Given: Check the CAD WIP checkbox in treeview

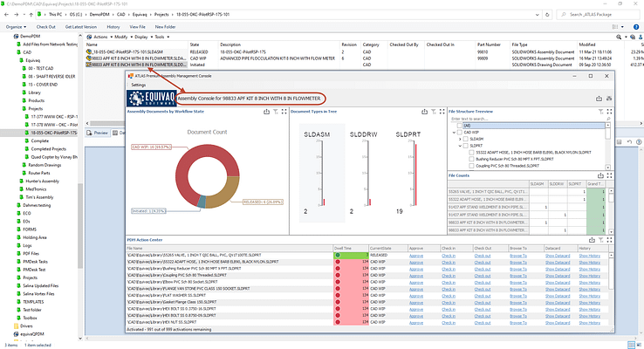Looking at the screenshot, I should point(459,133).
